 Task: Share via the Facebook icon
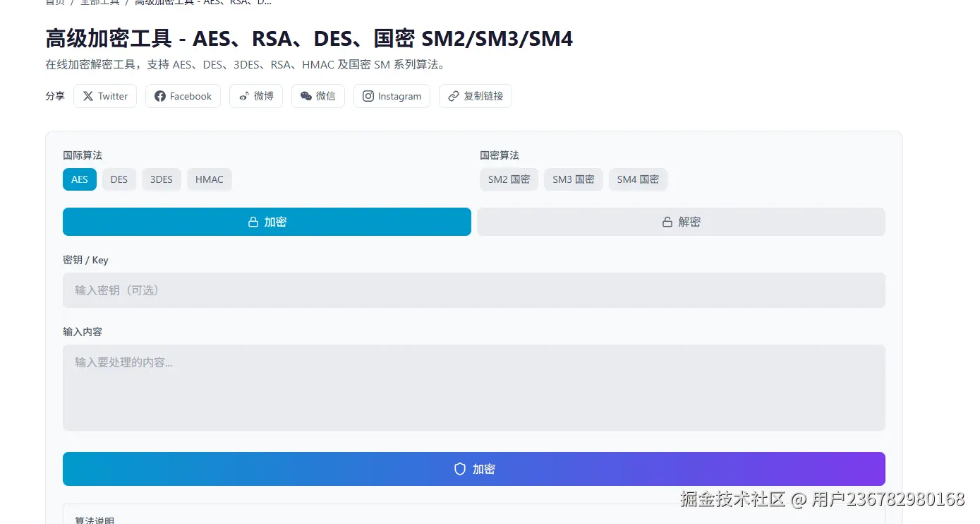[160, 96]
